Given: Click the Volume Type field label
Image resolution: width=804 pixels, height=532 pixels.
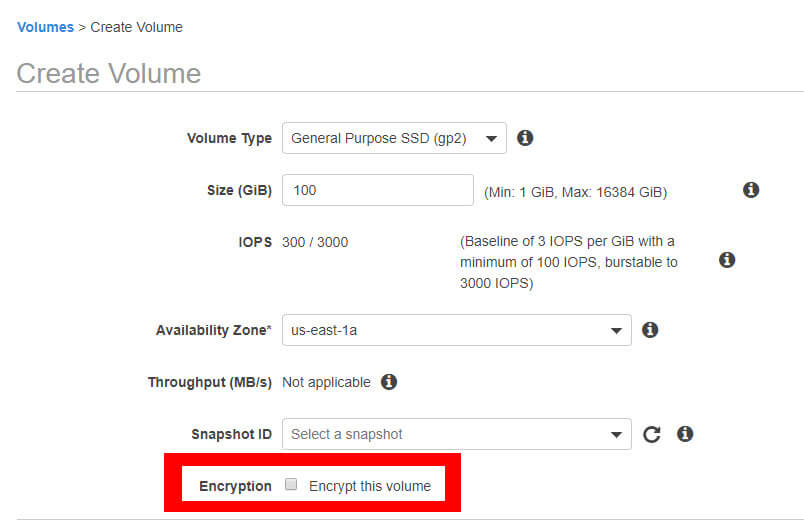Looking at the screenshot, I should 229,138.
